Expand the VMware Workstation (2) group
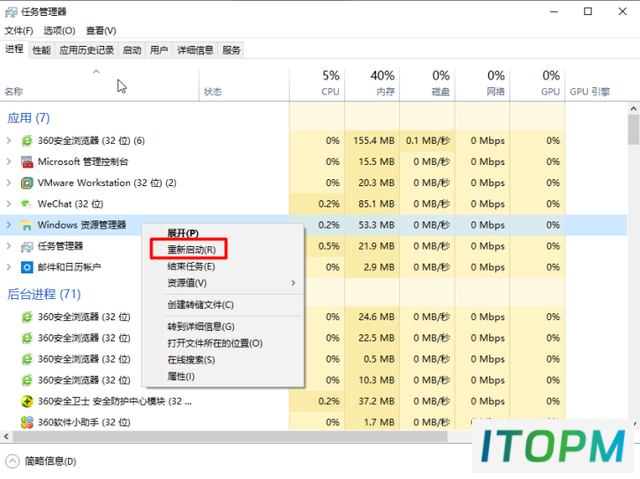640x479 pixels. click(9, 183)
